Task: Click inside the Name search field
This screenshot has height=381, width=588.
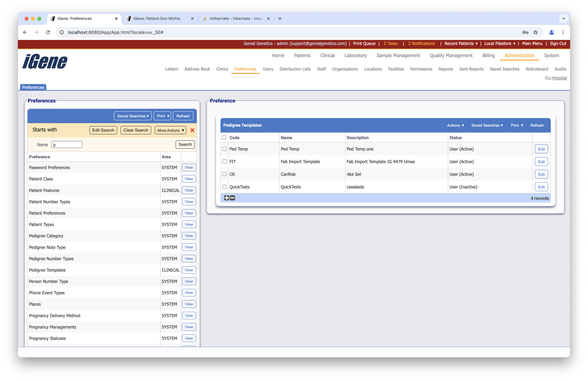Action: (67, 144)
